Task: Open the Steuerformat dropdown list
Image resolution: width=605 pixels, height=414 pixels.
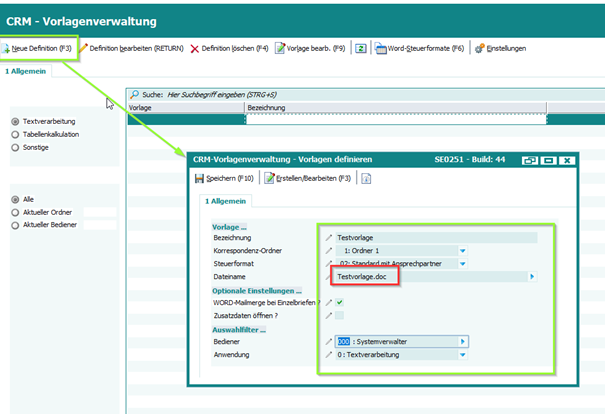Action: point(463,263)
